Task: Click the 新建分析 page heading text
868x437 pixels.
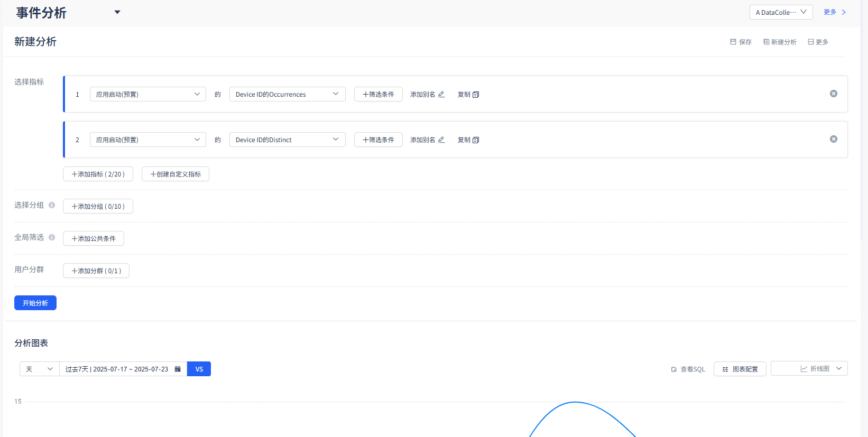Action: (x=35, y=42)
